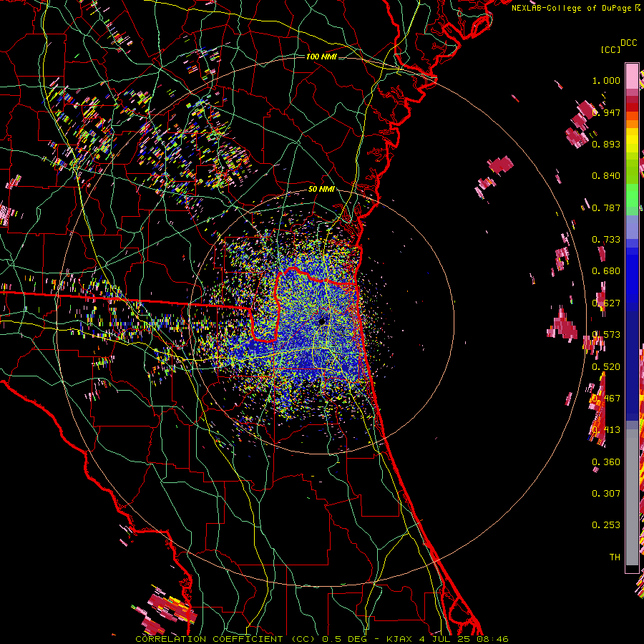644x644 pixels.
Task: Click the 0.733 color scale value
Action: coord(606,240)
